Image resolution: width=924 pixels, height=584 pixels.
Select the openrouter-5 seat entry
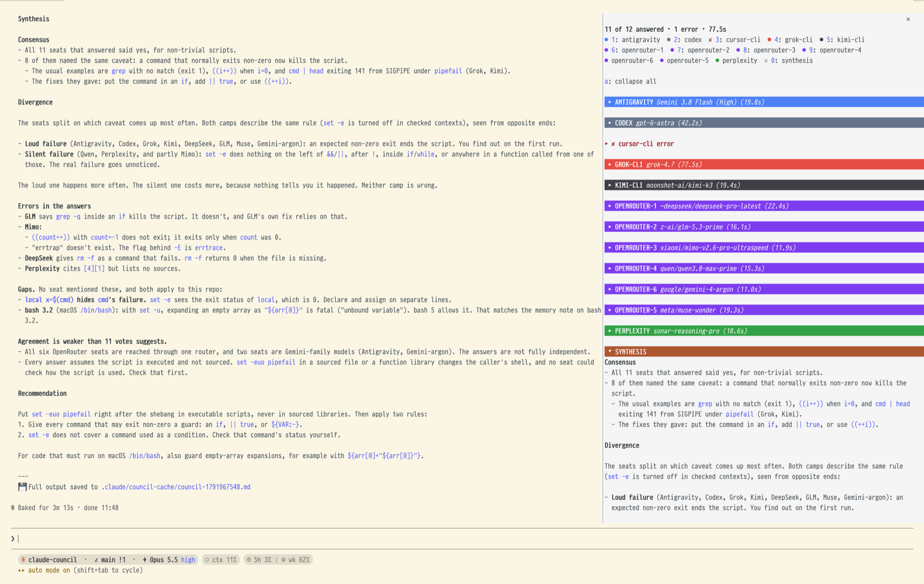click(684, 60)
